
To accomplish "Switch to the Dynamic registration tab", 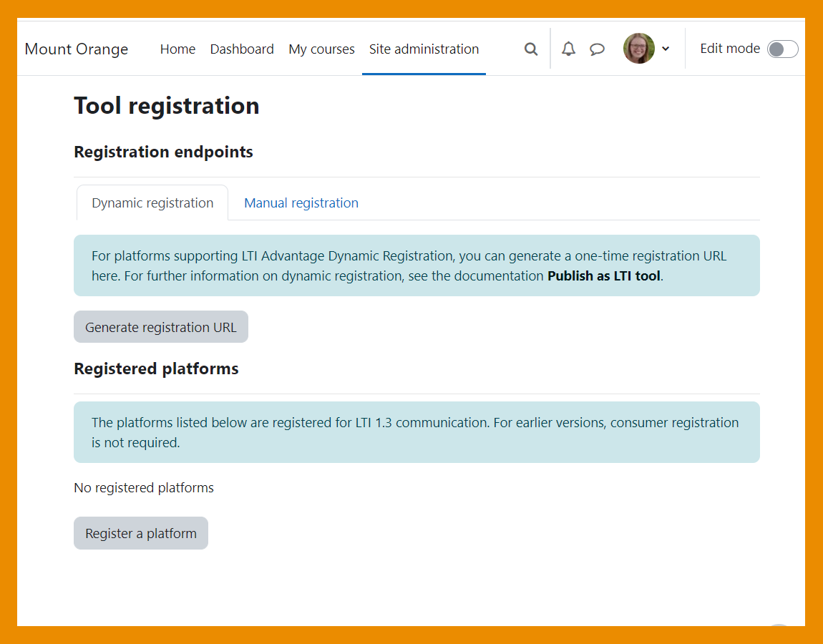I will (x=152, y=203).
